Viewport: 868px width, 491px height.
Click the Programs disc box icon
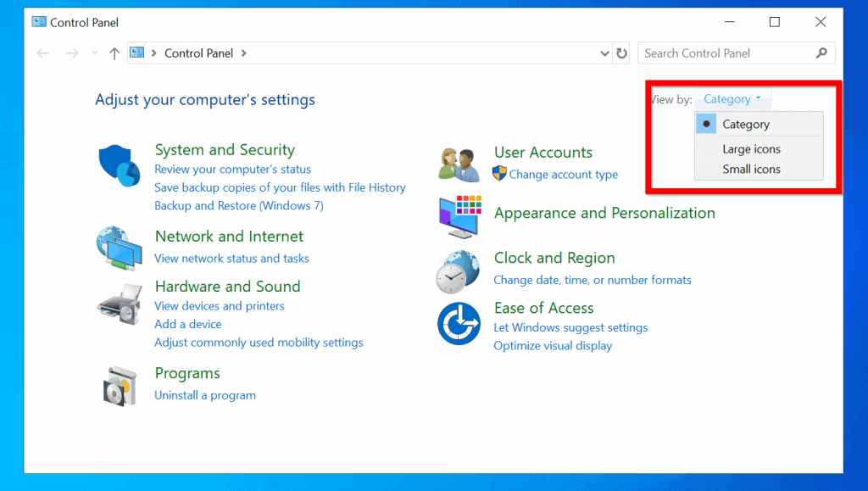click(x=120, y=386)
